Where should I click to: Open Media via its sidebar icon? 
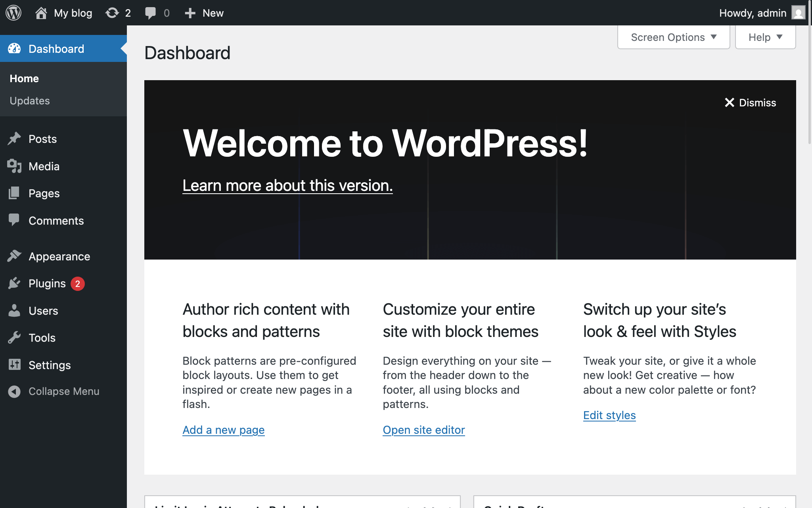(14, 166)
